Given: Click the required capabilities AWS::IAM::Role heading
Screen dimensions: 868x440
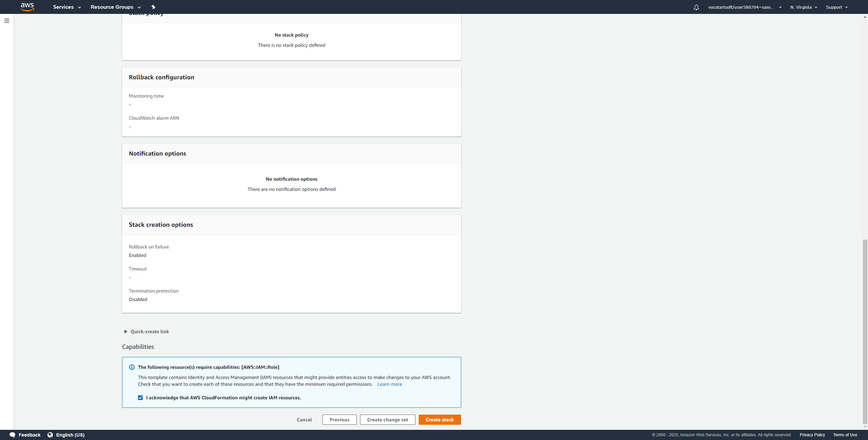Looking at the screenshot, I should (209, 367).
